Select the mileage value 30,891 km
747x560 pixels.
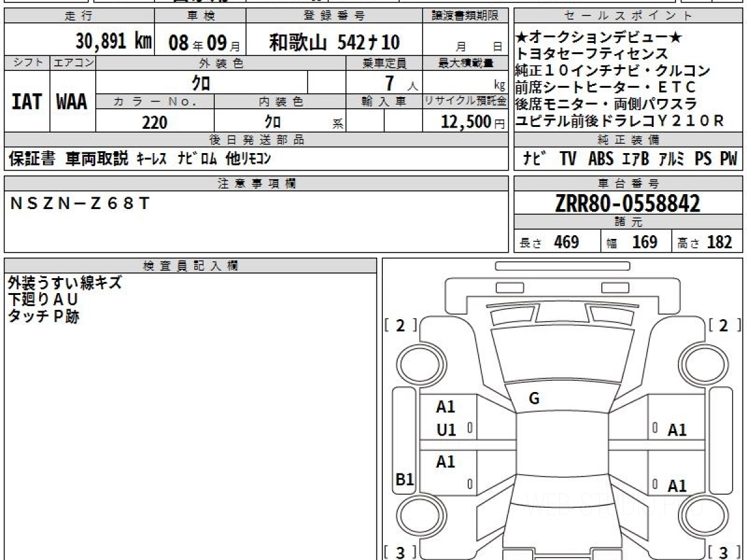coord(114,42)
